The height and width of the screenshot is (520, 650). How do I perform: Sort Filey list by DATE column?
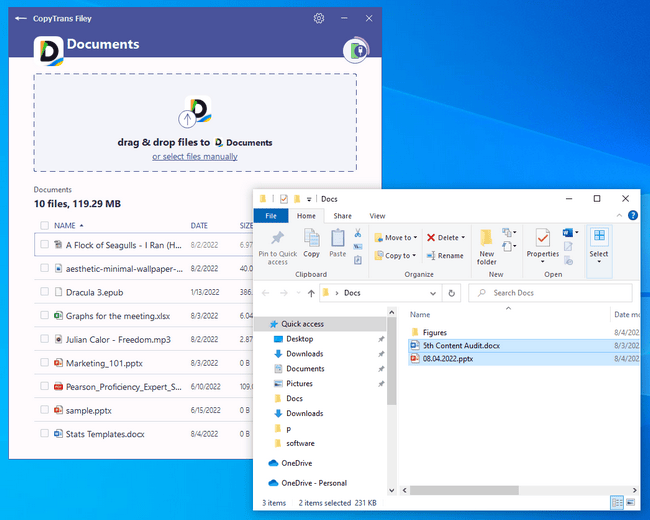coord(199,226)
